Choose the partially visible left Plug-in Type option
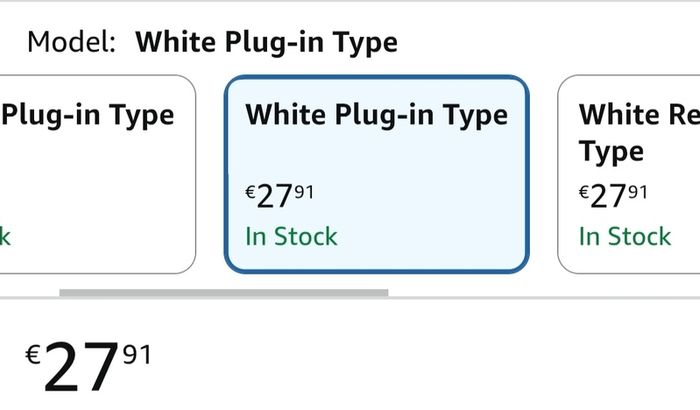 97,174
